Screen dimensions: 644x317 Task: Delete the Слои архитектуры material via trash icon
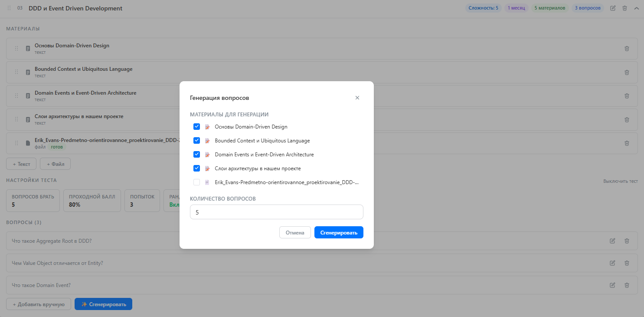click(627, 120)
